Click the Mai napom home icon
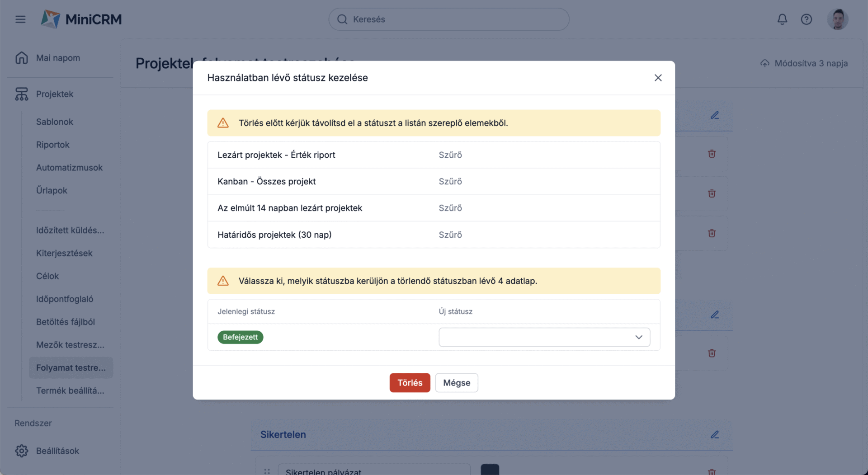The height and width of the screenshot is (475, 868). pos(21,58)
